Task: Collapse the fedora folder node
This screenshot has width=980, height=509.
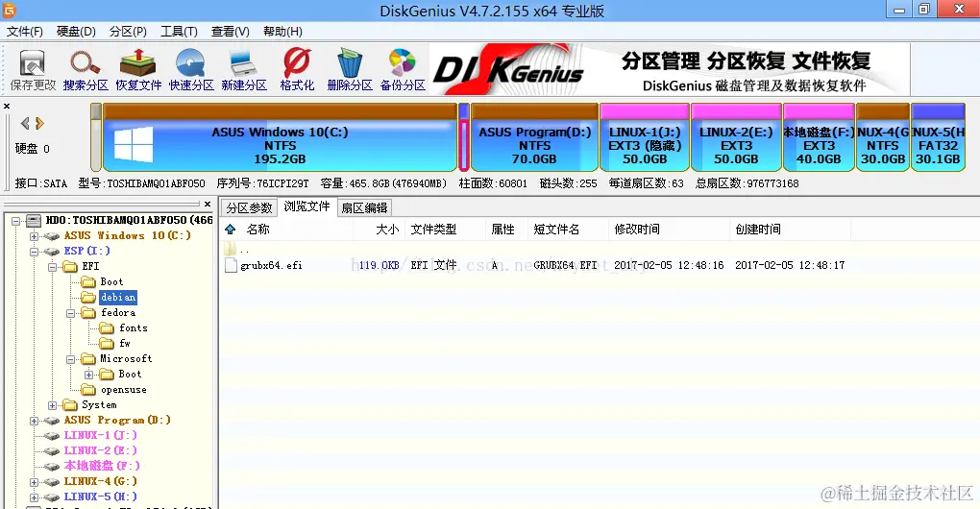Action: pyautogui.click(x=71, y=313)
